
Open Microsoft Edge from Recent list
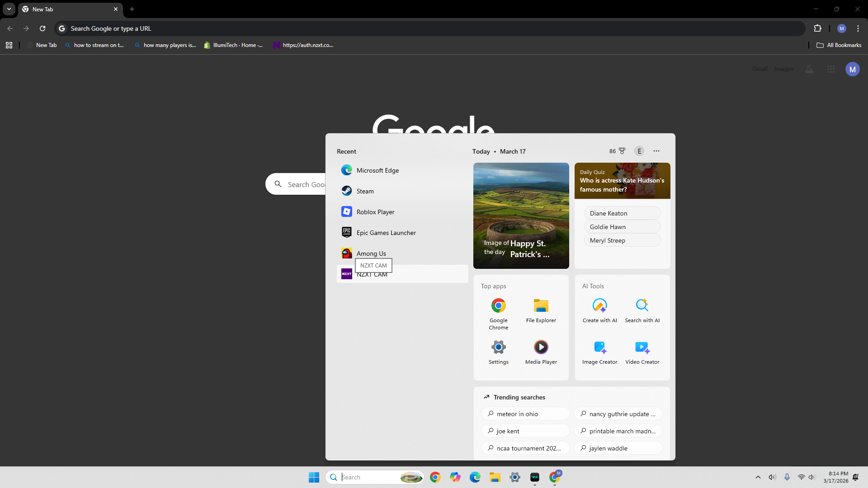click(x=402, y=170)
